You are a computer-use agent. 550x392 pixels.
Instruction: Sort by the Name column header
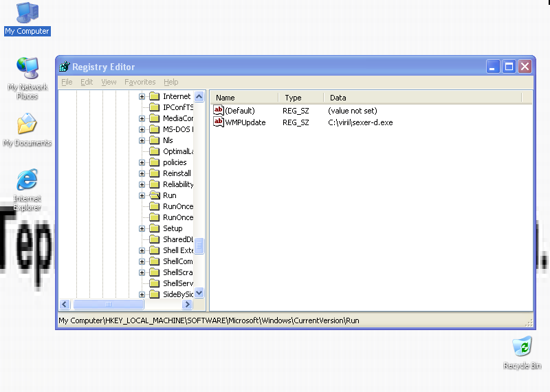coord(245,98)
